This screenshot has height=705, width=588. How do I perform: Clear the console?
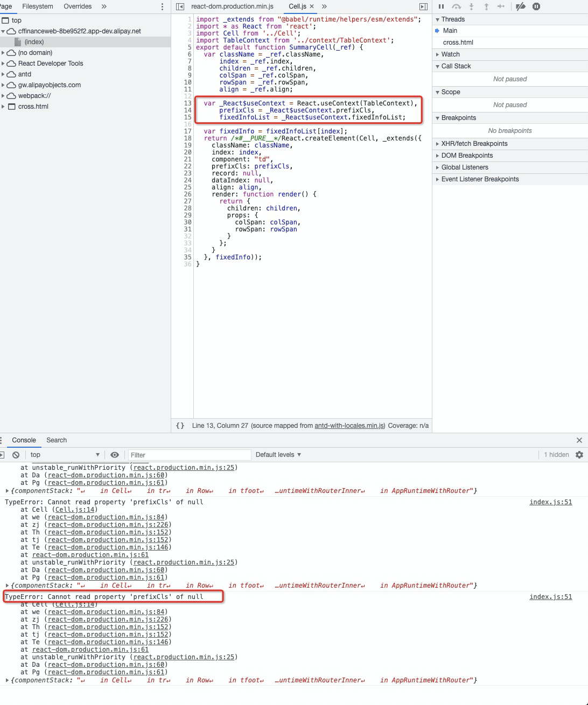coord(16,455)
